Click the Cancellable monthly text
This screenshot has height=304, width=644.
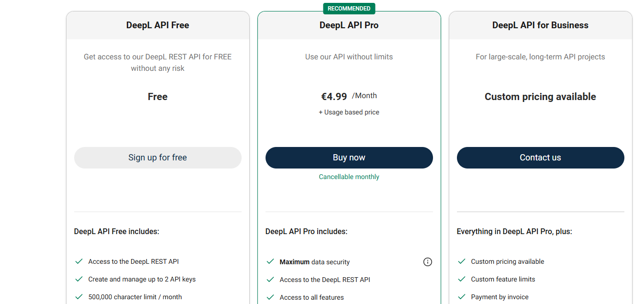pos(349,177)
